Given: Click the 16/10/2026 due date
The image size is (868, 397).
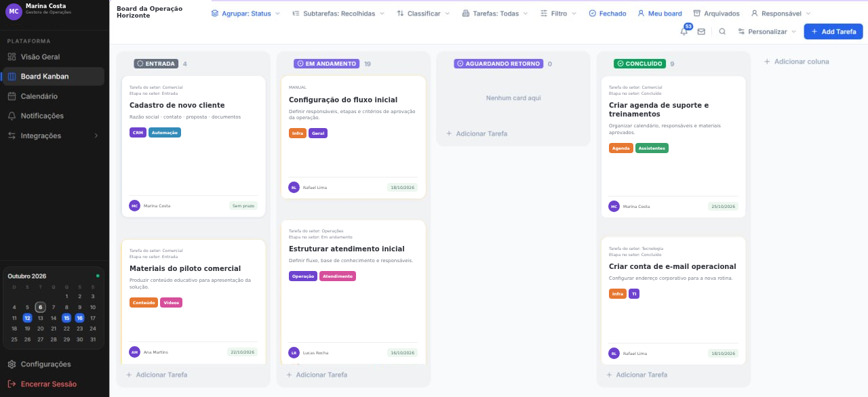Looking at the screenshot, I should pos(403,352).
